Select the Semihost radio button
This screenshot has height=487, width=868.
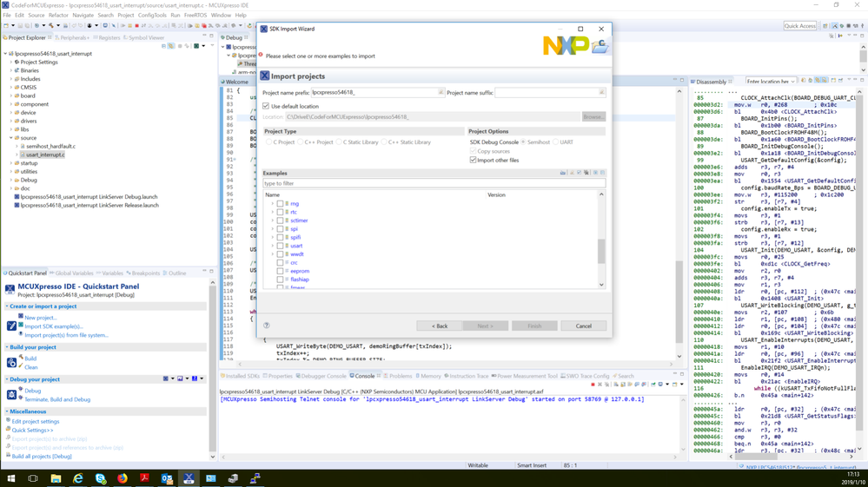pyautogui.click(x=523, y=142)
